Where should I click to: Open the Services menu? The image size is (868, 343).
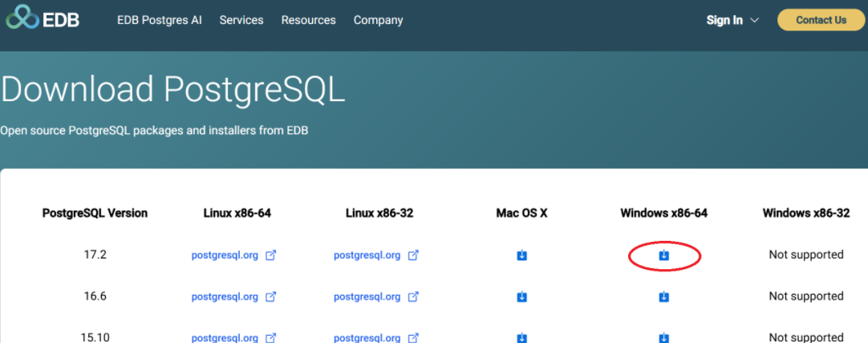pyautogui.click(x=241, y=21)
